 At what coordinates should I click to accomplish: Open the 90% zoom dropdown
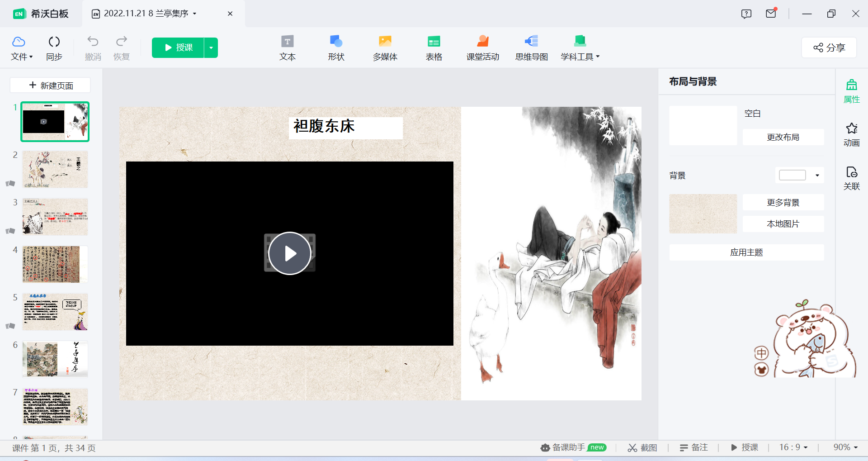click(845, 447)
